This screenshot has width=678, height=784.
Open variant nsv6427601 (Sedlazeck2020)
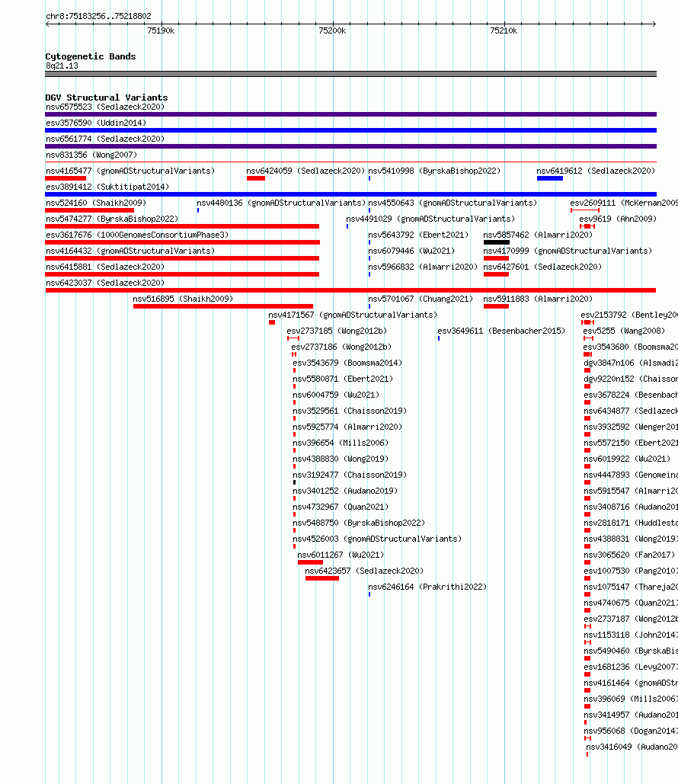pyautogui.click(x=542, y=267)
